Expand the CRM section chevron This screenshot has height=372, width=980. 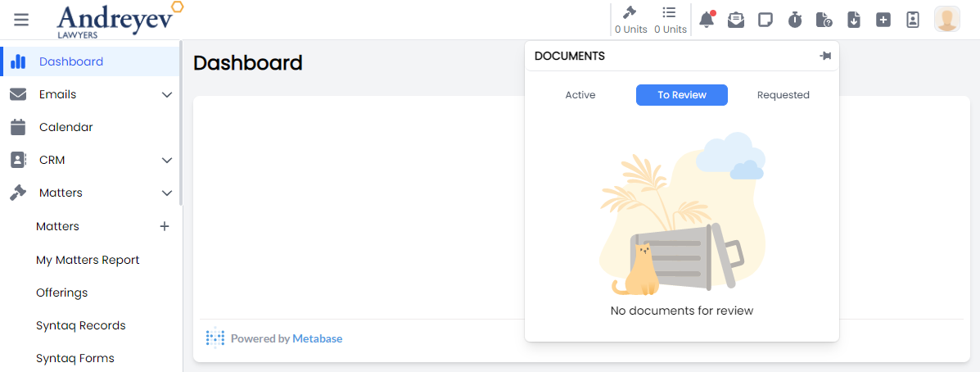(x=167, y=161)
